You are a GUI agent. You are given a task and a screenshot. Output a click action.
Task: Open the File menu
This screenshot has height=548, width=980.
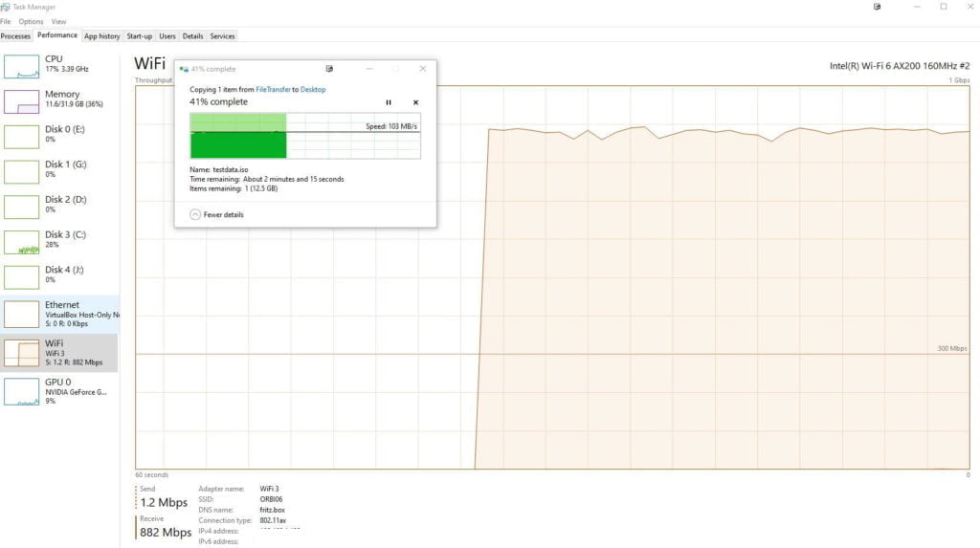pos(6,21)
